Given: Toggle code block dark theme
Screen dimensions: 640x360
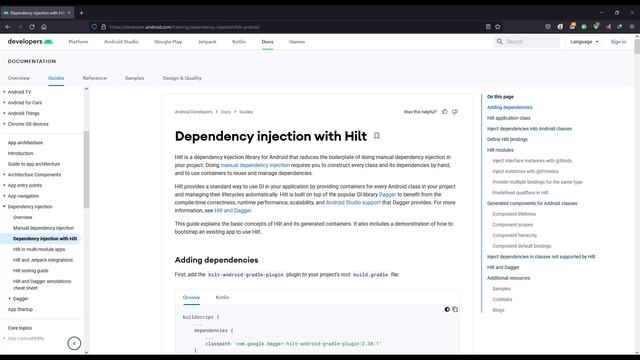Looking at the screenshot, I should click(447, 309).
